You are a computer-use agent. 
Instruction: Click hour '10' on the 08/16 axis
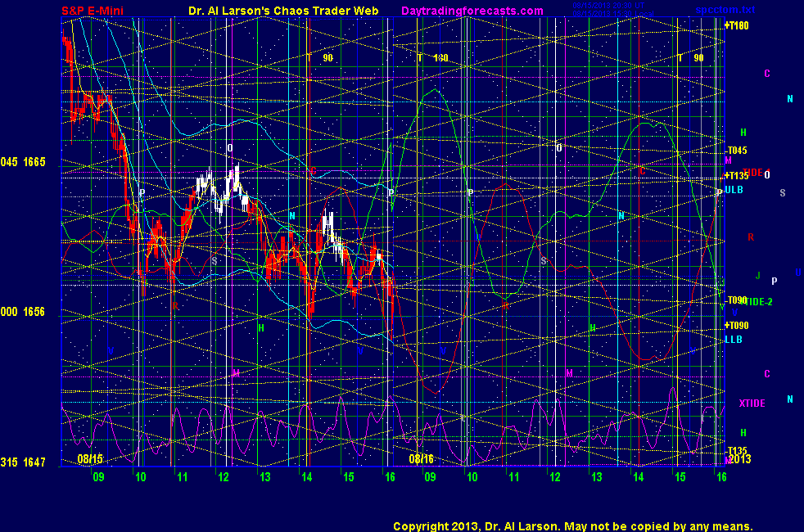click(472, 477)
